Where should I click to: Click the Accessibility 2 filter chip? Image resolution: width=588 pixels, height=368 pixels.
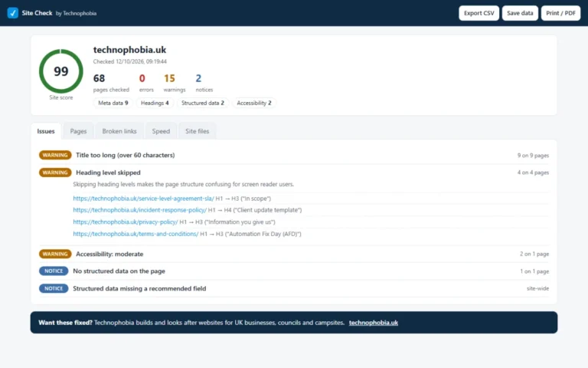(x=254, y=103)
